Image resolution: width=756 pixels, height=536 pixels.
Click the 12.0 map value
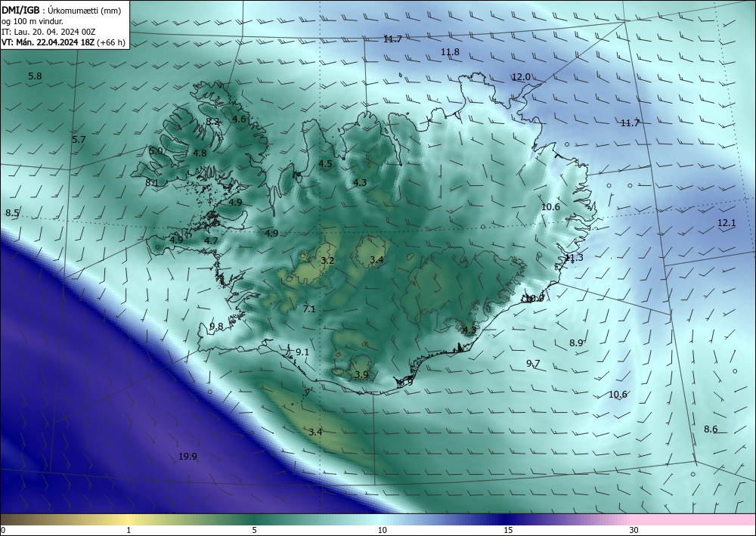(x=521, y=77)
